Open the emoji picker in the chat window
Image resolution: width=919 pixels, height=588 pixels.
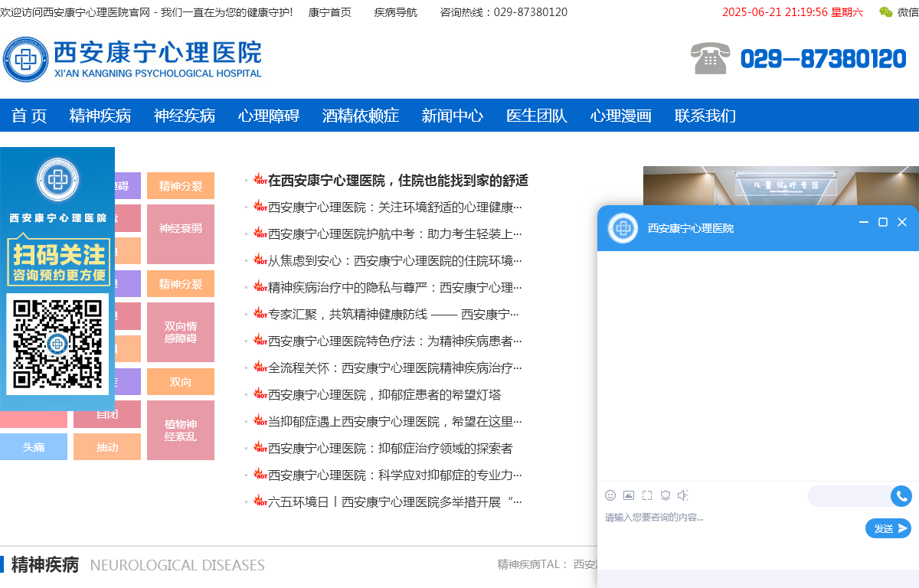coord(610,495)
